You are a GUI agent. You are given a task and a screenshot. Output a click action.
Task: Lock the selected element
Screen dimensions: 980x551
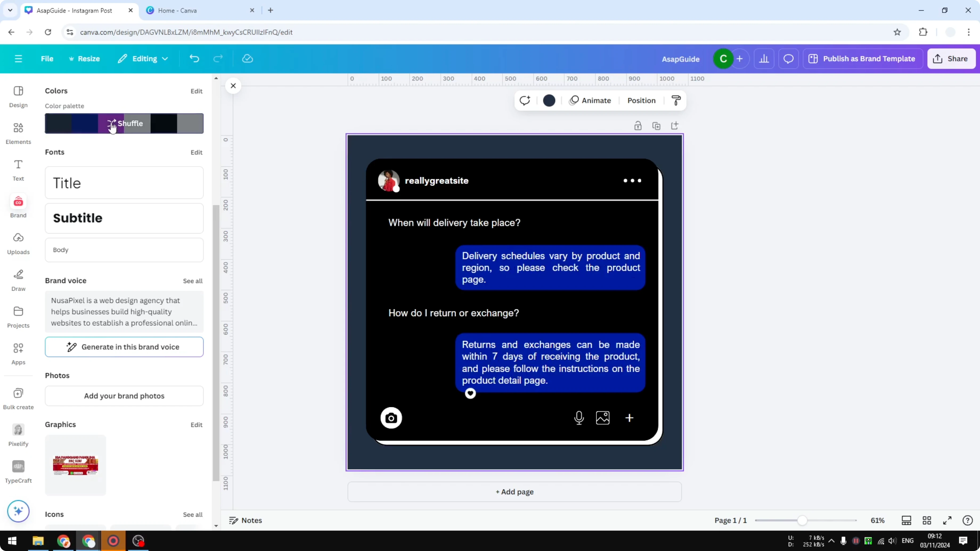point(638,125)
